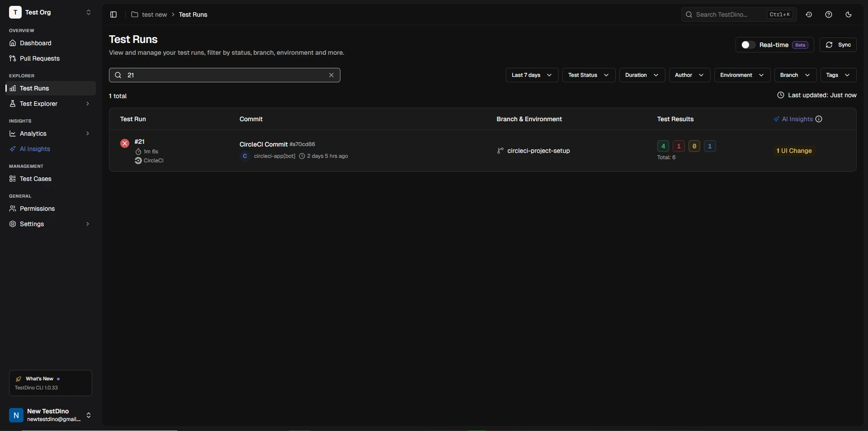Open the test new breadcrumb link

(154, 14)
